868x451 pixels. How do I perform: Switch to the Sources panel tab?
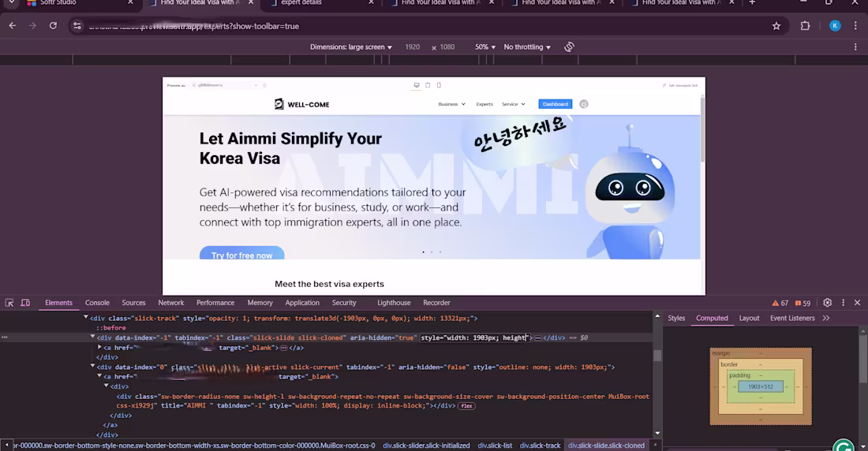pos(133,303)
